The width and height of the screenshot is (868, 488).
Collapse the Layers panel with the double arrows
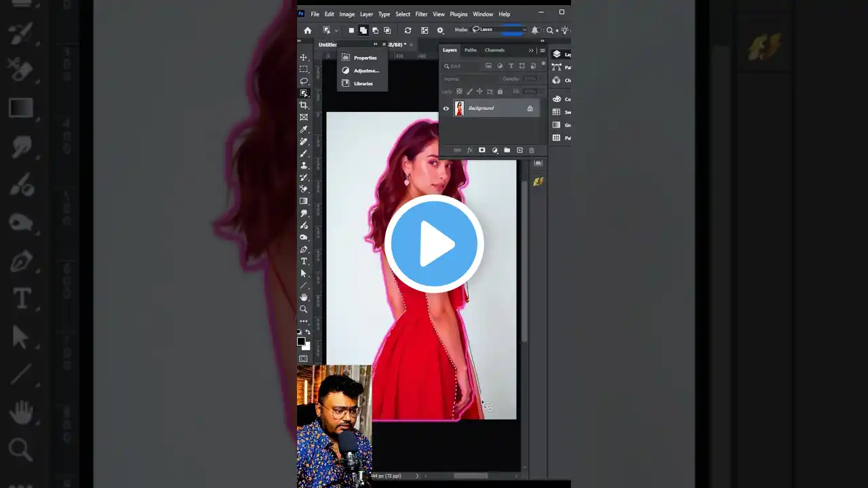531,50
